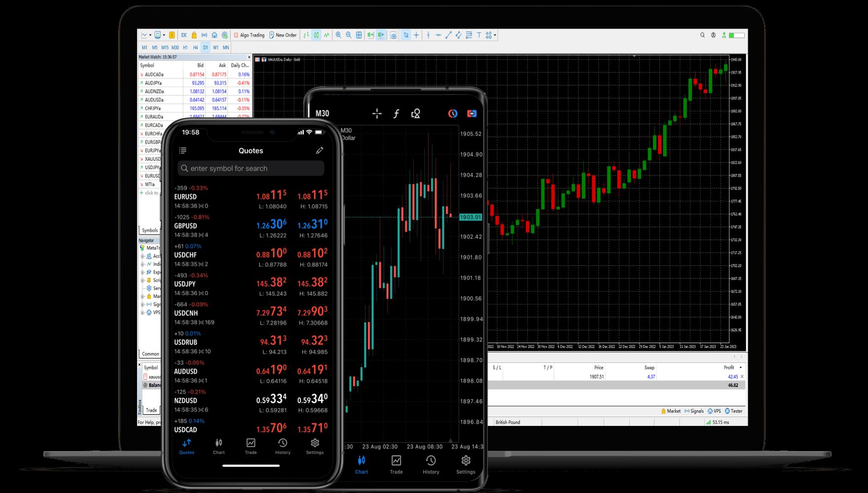Toggle the Signals panel in the status bar
Viewport: 868px width, 493px height.
click(x=695, y=411)
